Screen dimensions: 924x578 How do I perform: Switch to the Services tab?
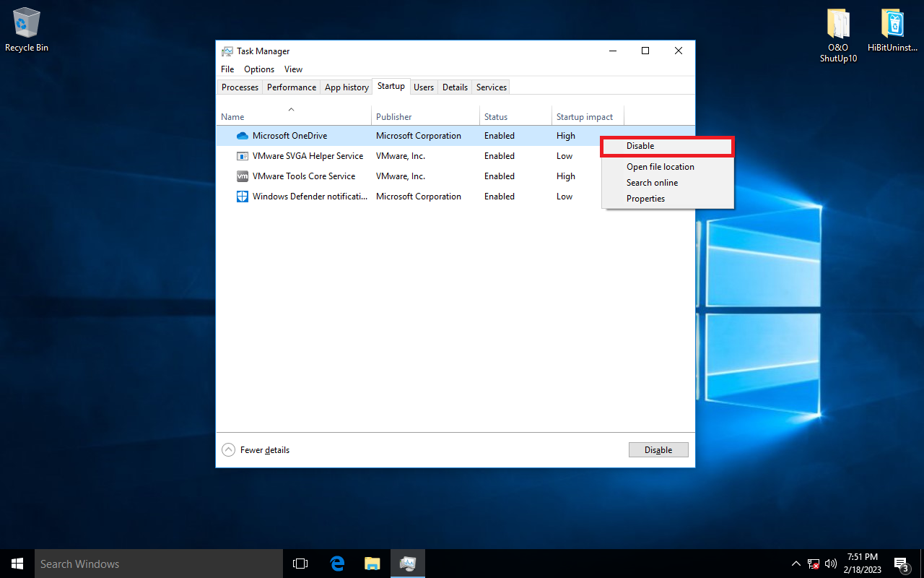(492, 87)
